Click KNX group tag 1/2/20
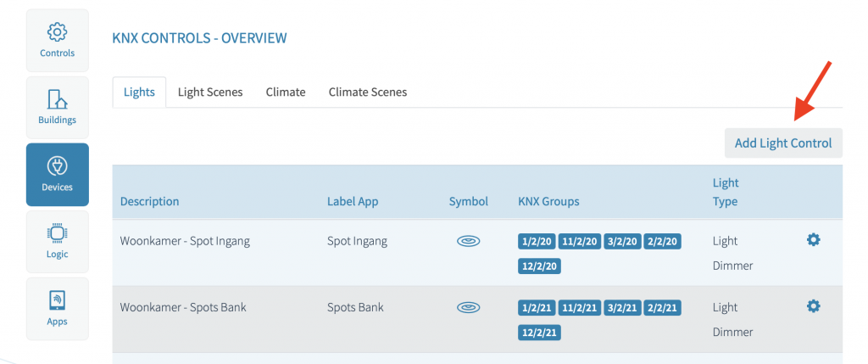The width and height of the screenshot is (868, 364). 536,242
